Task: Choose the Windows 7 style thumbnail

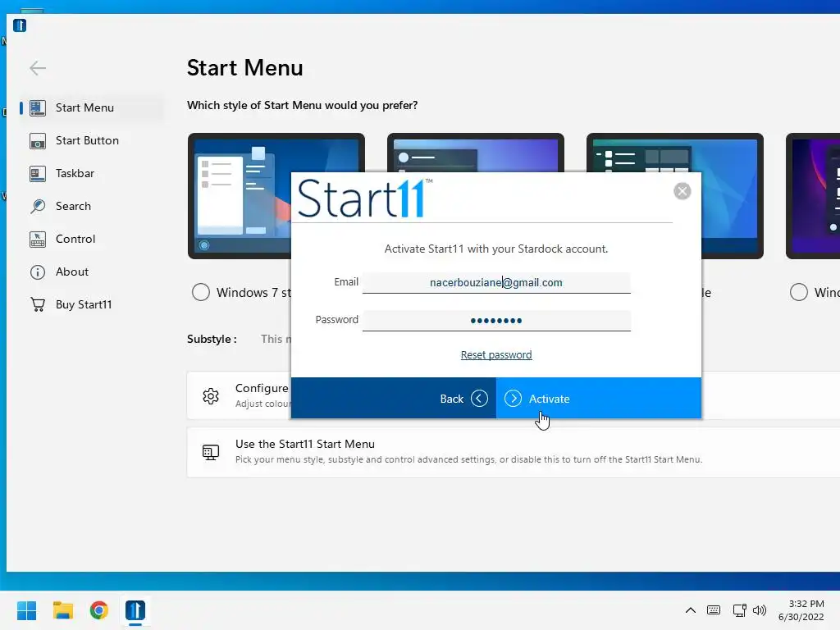Action: click(239, 196)
